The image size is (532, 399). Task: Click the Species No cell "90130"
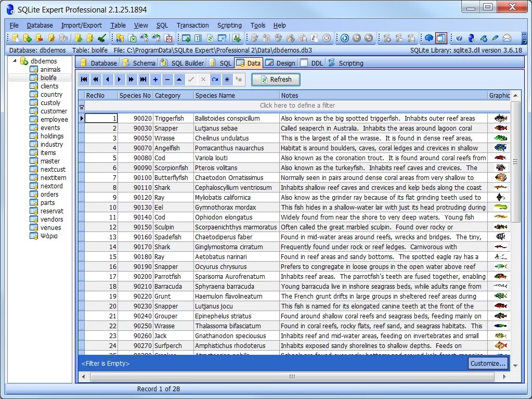[135, 208]
